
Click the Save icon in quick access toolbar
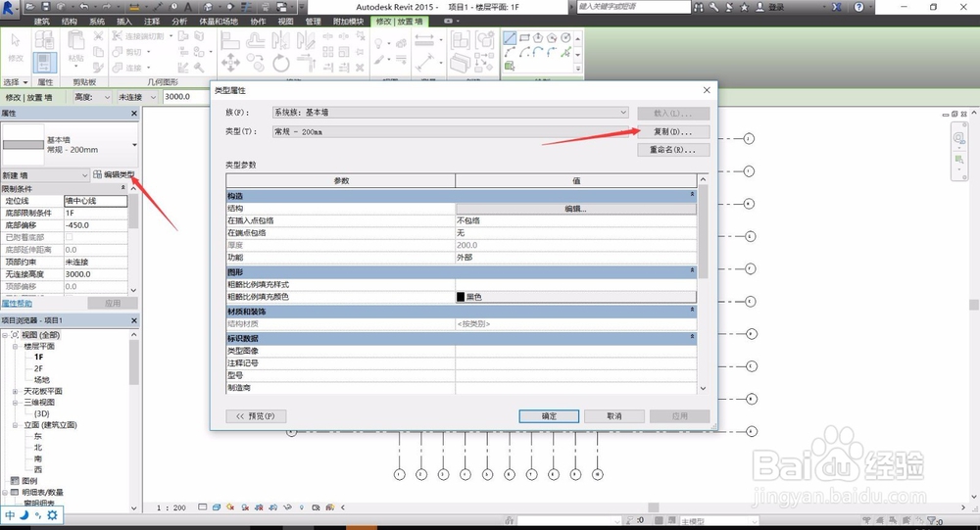(x=46, y=7)
